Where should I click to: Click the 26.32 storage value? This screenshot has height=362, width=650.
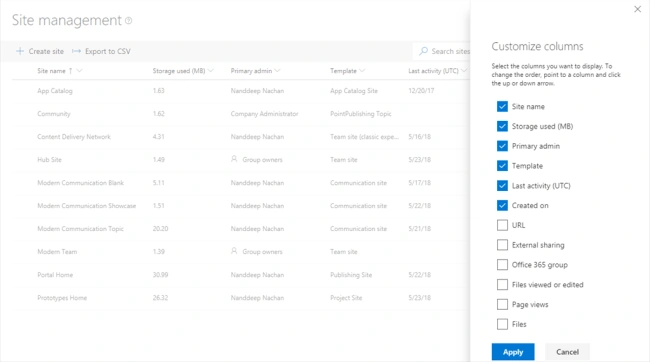point(160,298)
